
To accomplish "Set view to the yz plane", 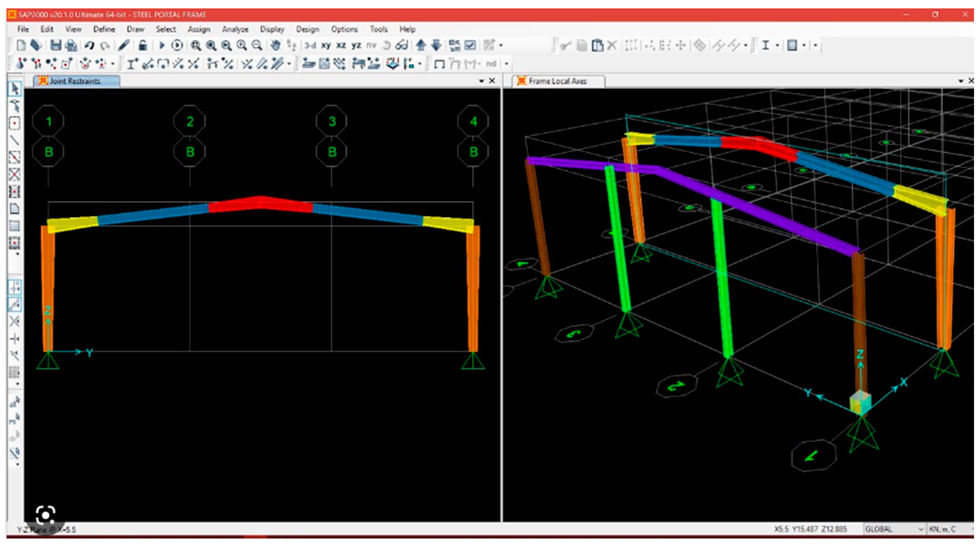I will [356, 46].
